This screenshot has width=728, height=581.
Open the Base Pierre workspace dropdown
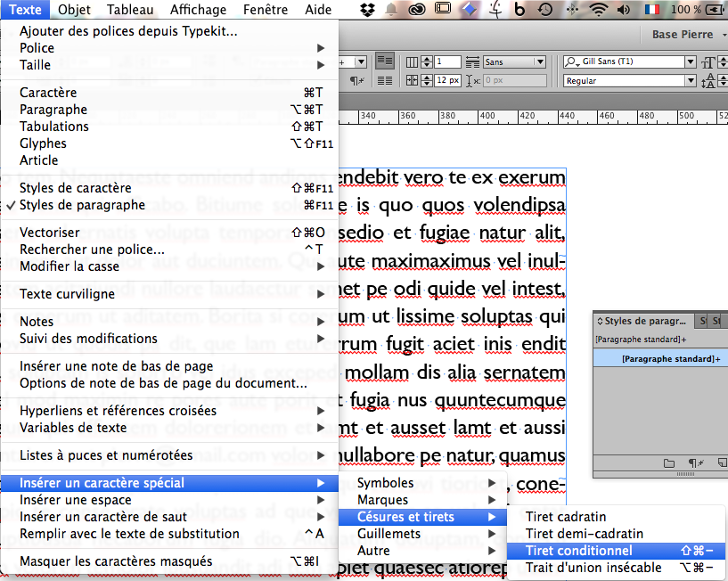click(x=689, y=35)
